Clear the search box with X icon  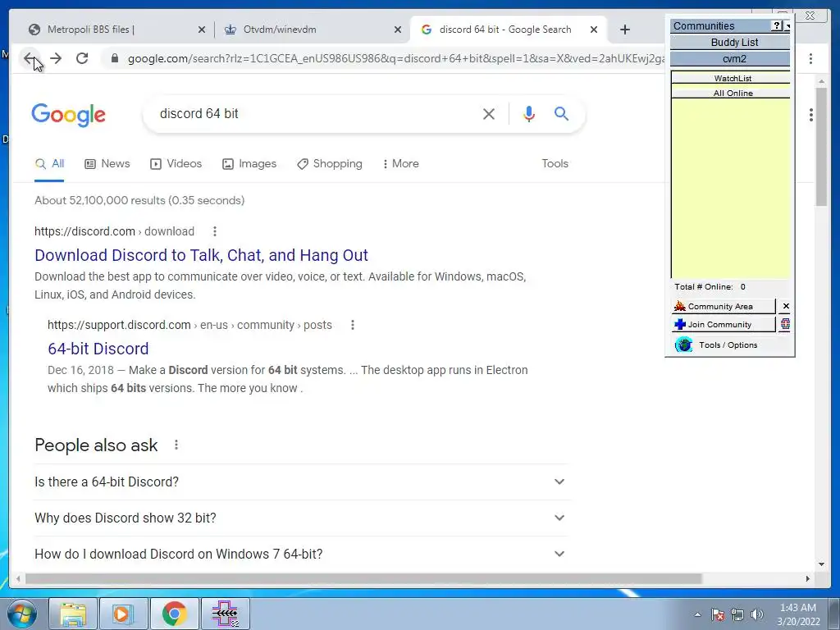pos(489,113)
